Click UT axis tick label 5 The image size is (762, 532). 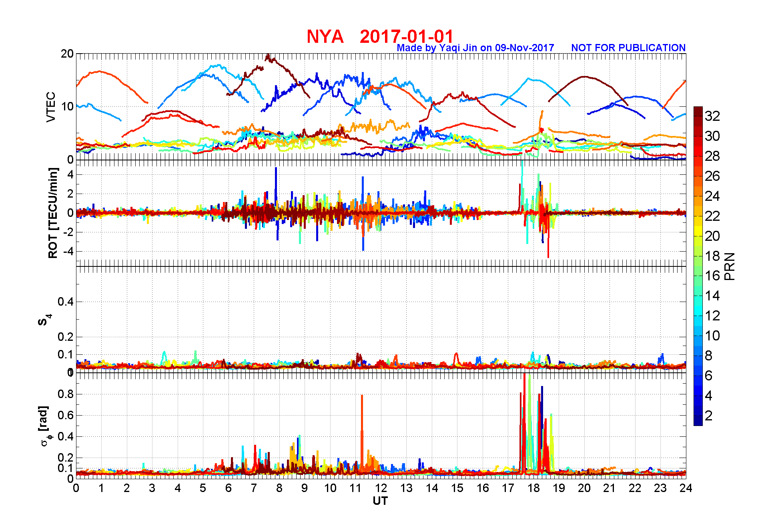pyautogui.click(x=203, y=488)
